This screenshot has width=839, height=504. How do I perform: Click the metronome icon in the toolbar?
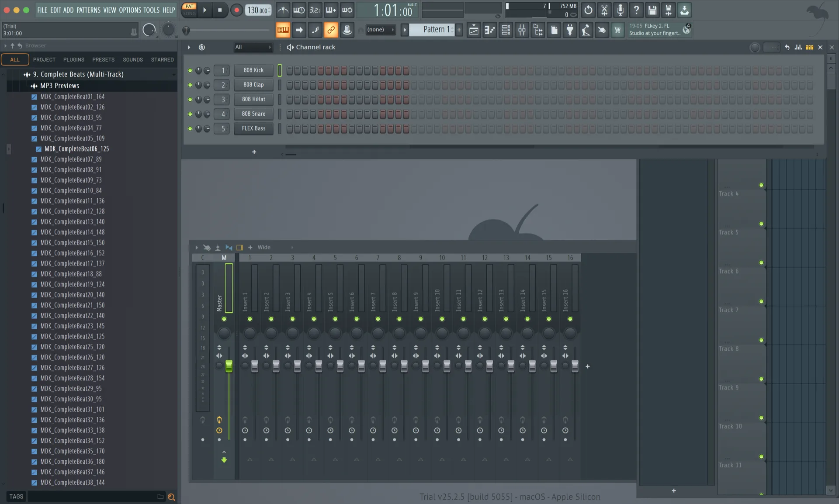(x=283, y=10)
